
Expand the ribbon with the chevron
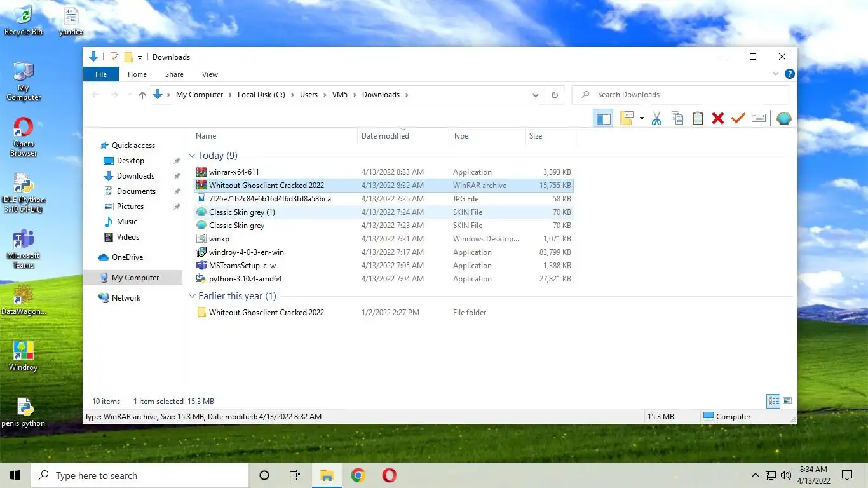776,74
